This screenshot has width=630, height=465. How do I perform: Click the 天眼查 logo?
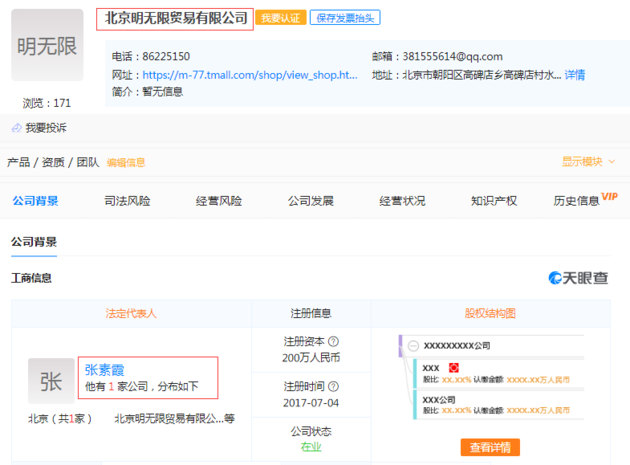tap(578, 278)
